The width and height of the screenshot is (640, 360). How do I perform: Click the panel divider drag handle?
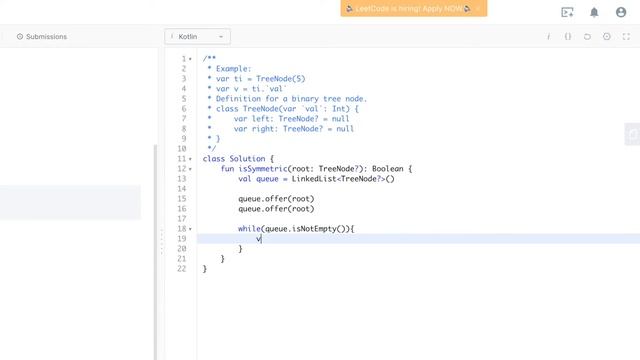click(x=162, y=241)
